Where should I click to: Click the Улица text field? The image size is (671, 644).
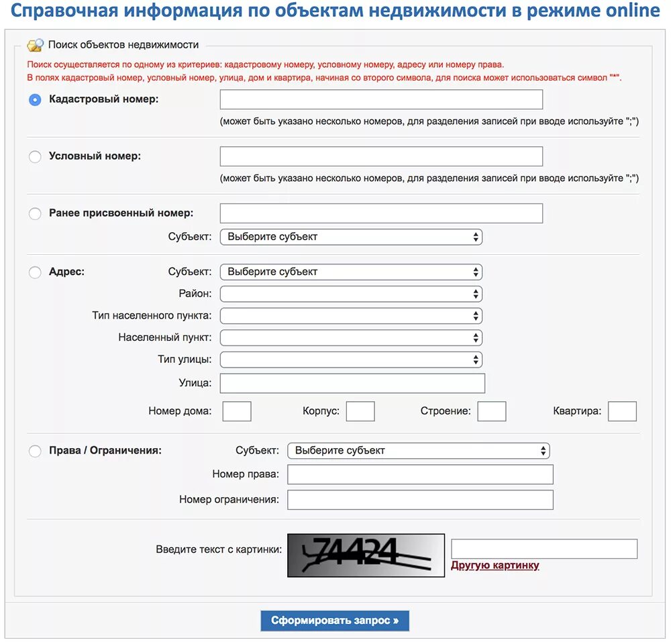click(x=352, y=384)
